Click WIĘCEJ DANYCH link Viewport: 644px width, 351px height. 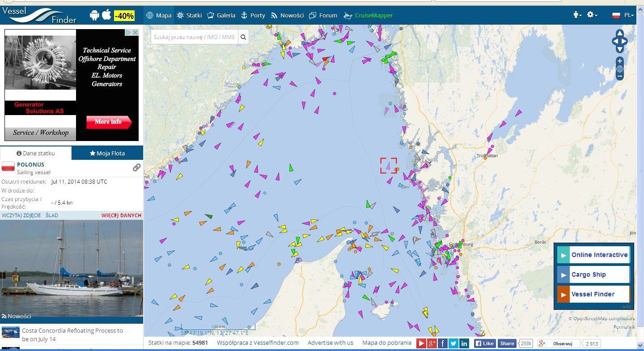coord(121,215)
